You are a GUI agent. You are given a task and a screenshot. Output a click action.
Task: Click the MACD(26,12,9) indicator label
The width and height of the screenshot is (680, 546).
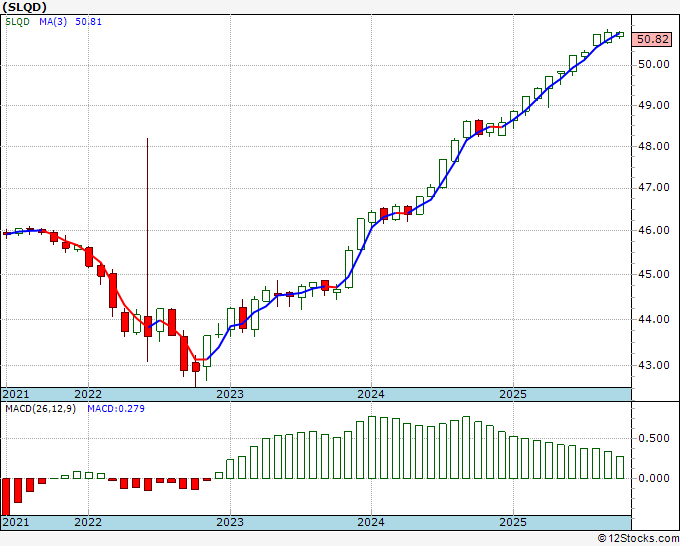[x=40, y=409]
